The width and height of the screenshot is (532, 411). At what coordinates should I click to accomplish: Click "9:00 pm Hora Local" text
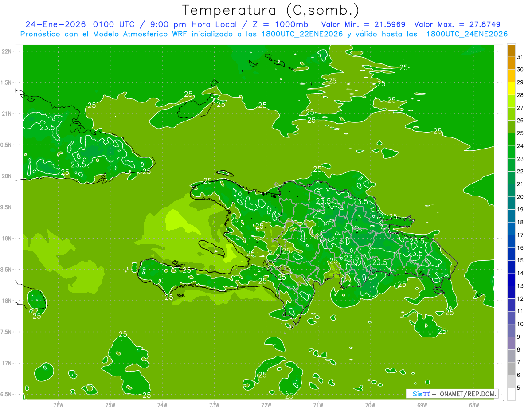(194, 24)
